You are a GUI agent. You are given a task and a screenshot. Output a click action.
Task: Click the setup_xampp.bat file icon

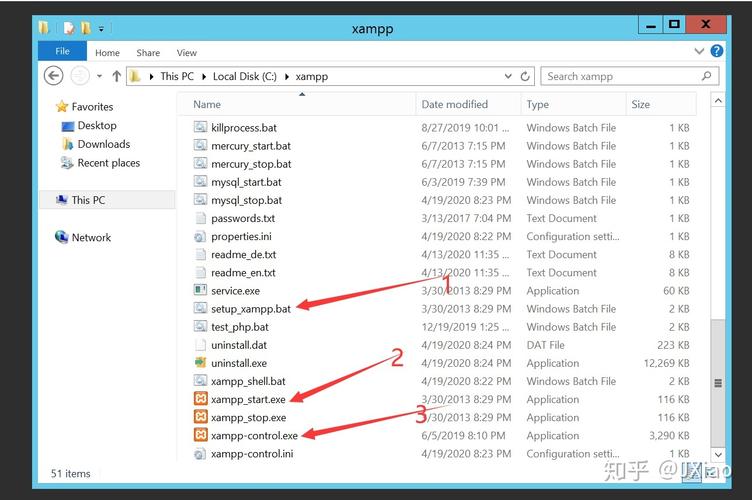[200, 308]
